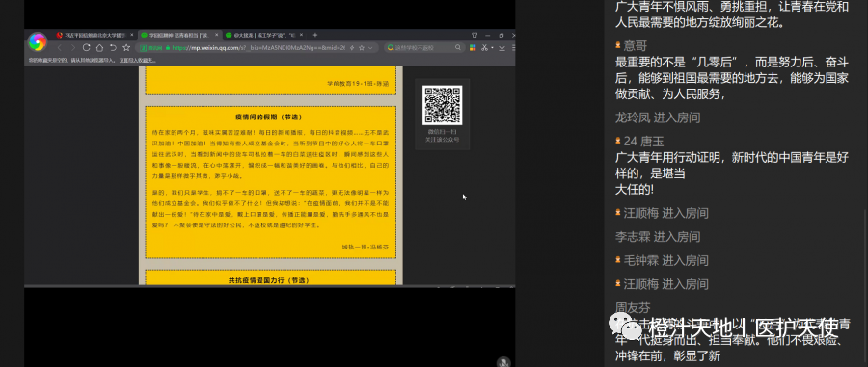Bookmark page using star inside address bar
The height and width of the screenshot is (367, 868).
point(362,48)
